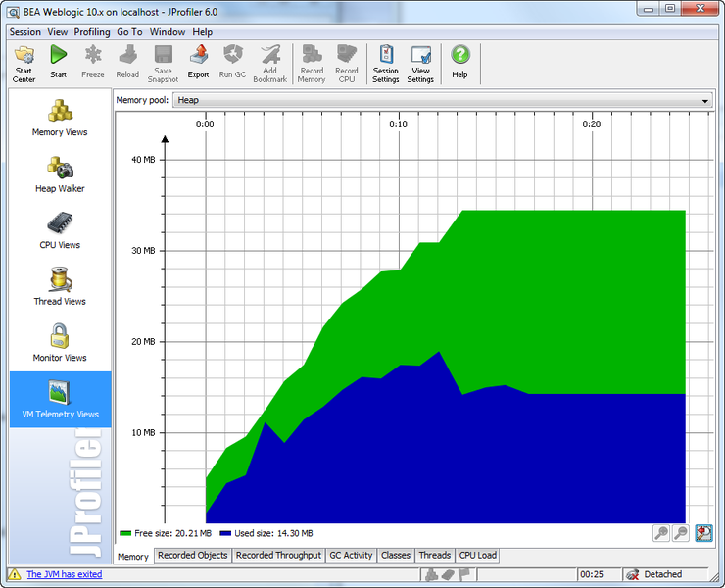Open Heap Walker in the sidebar
The width and height of the screenshot is (725, 588).
tap(60, 174)
